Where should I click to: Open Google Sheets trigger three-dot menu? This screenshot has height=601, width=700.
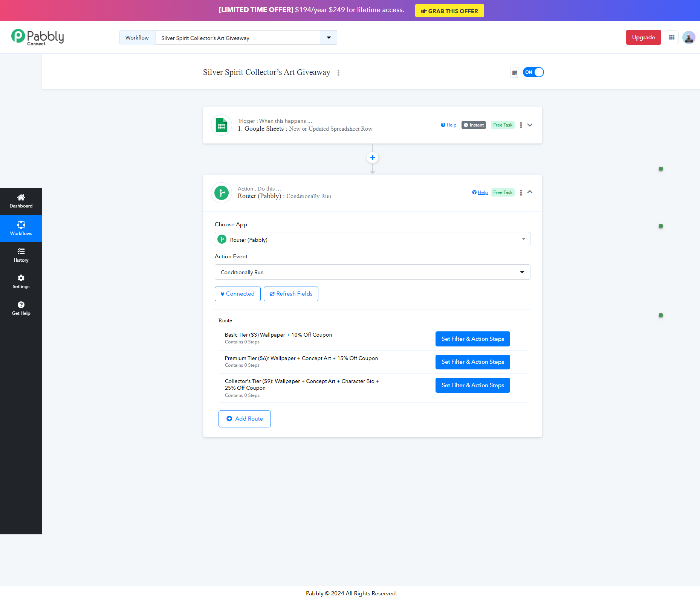521,125
